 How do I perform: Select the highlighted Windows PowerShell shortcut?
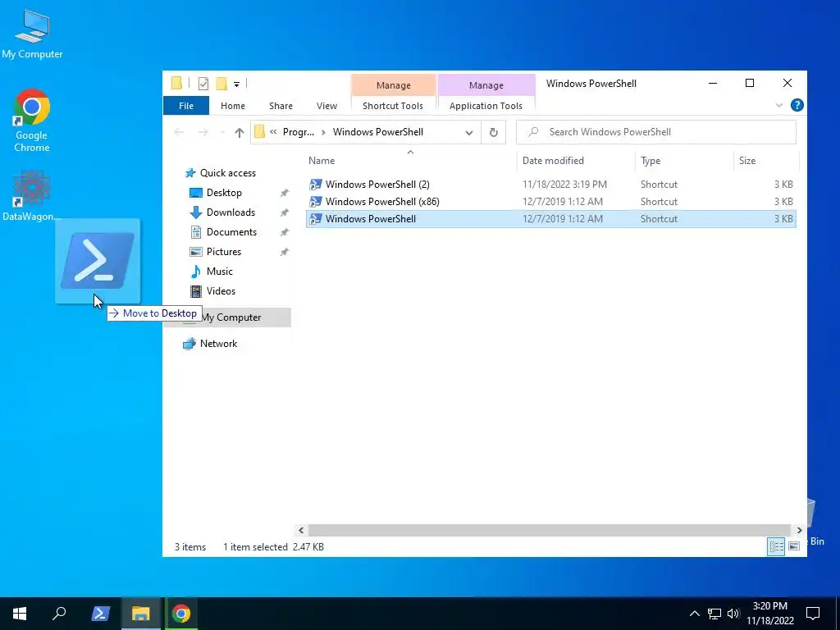click(x=550, y=218)
